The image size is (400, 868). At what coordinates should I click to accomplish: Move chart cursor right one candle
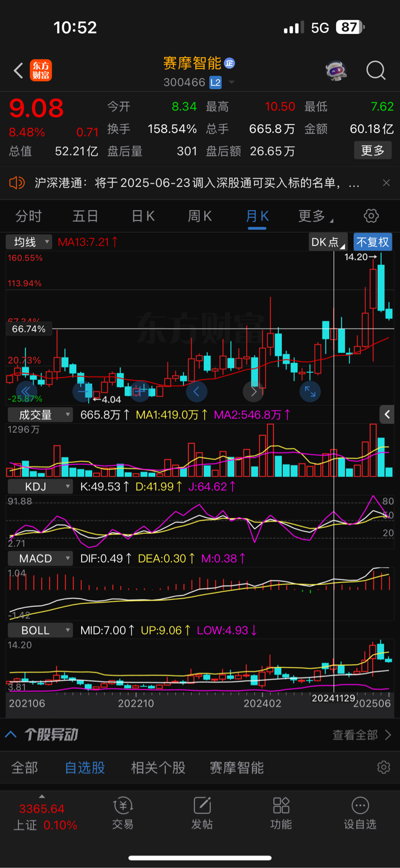253,392
